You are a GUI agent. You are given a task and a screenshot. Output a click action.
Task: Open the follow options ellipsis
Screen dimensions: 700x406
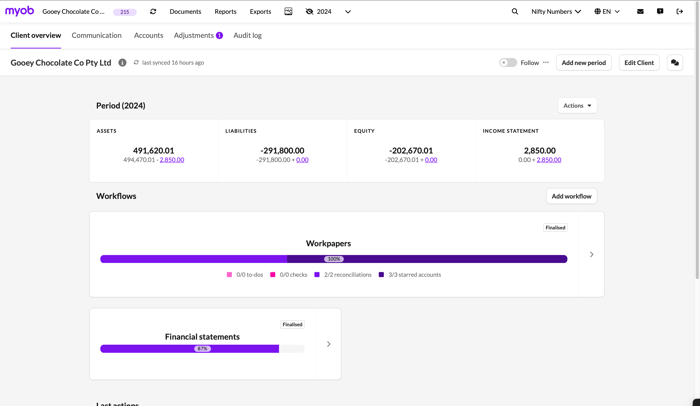point(546,63)
